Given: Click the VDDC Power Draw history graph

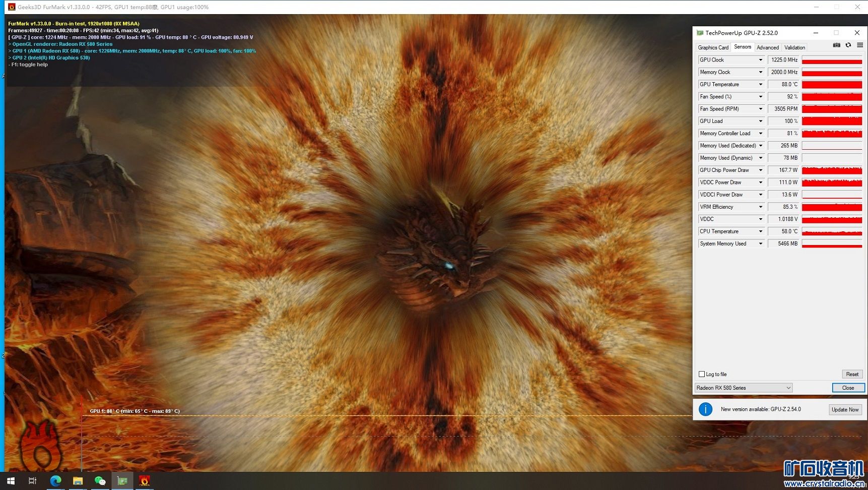Looking at the screenshot, I should coord(832,182).
